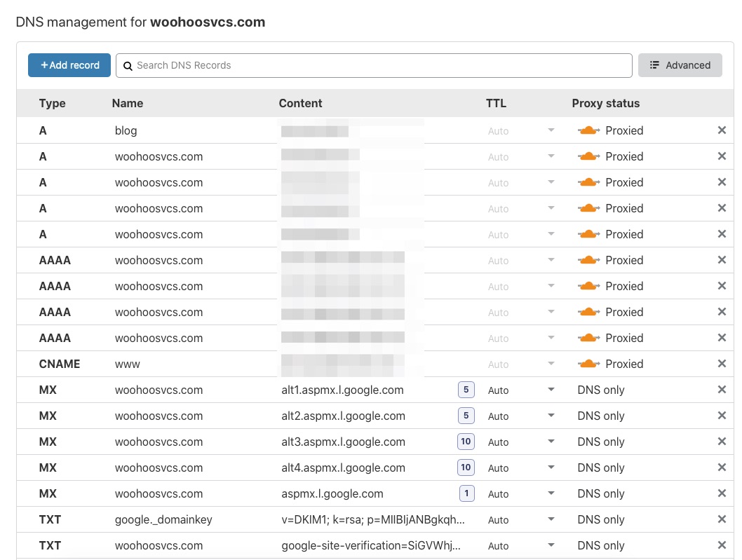Click the Type column header
This screenshot has width=742, height=560.
click(52, 103)
